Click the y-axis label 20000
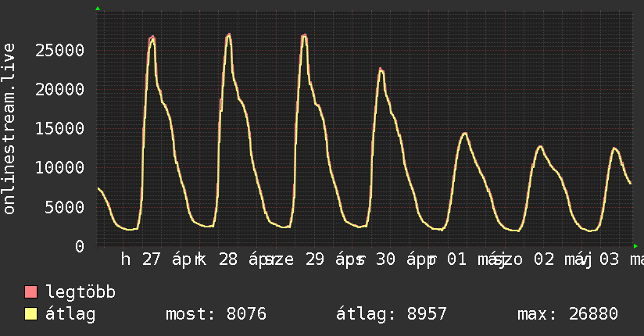Screen dimensions: 644x336 pyautogui.click(x=59, y=90)
